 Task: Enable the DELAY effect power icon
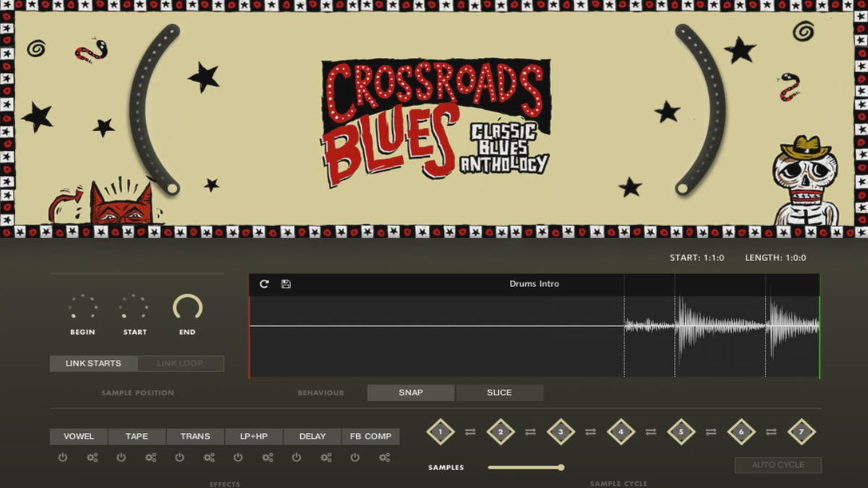point(297,458)
